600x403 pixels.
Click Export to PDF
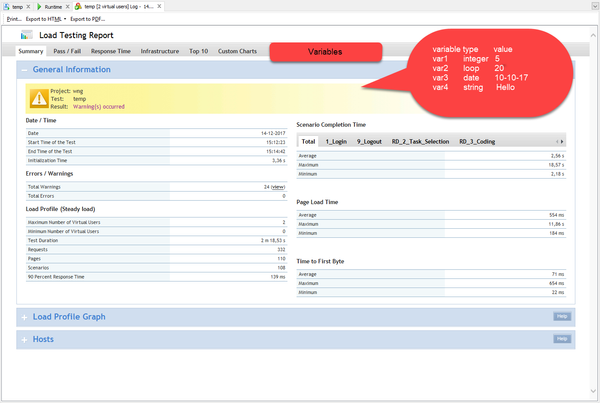[88, 18]
